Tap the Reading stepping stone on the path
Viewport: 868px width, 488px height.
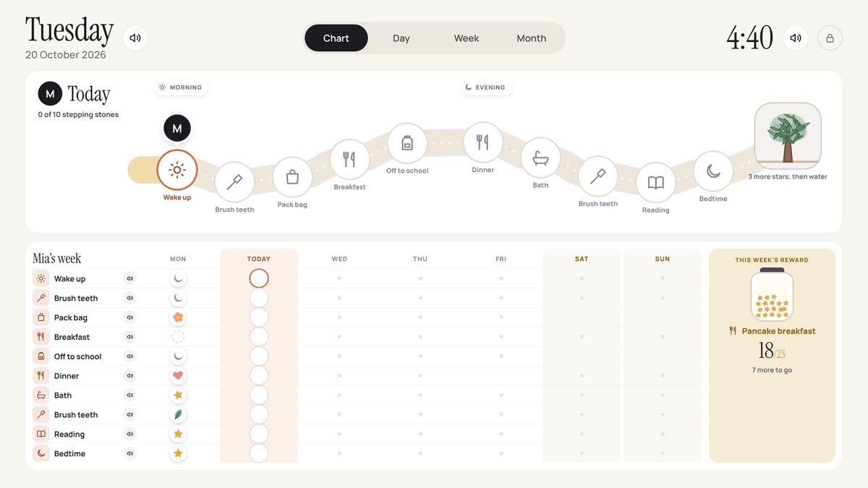(655, 182)
